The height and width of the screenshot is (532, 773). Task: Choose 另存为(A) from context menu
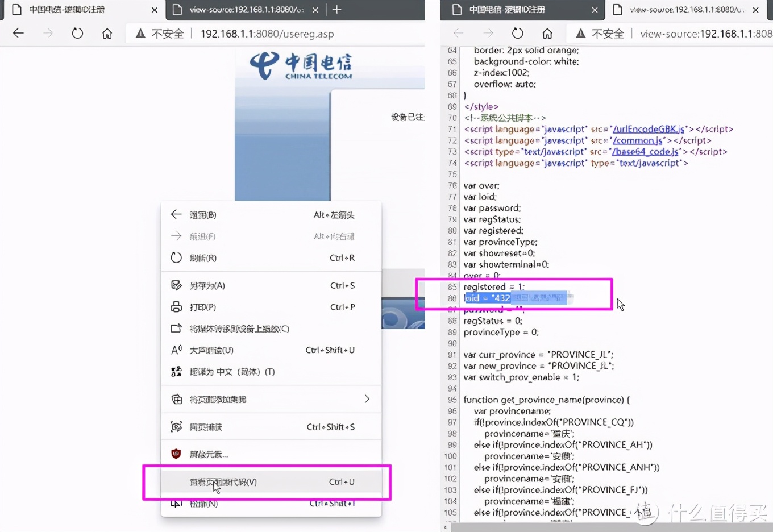click(x=271, y=285)
